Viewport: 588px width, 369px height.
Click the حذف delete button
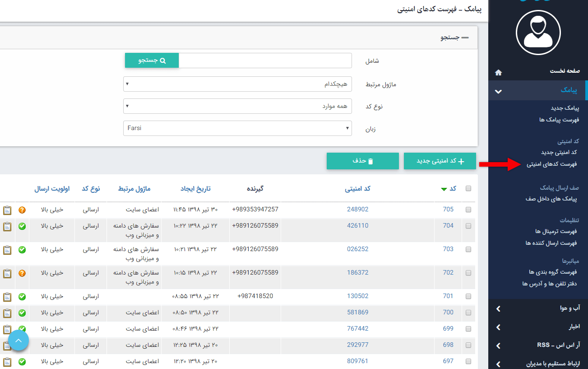click(x=363, y=161)
